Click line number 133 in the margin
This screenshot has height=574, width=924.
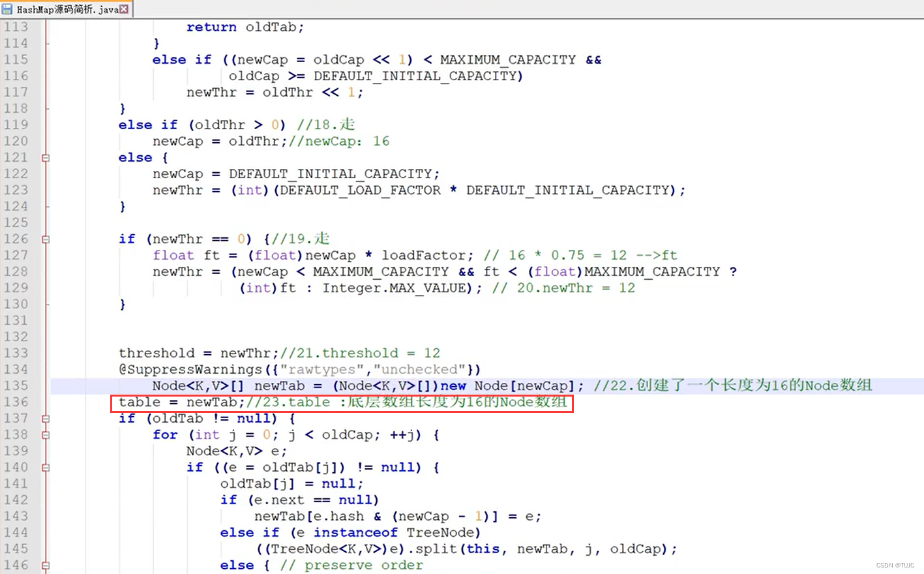pyautogui.click(x=16, y=353)
